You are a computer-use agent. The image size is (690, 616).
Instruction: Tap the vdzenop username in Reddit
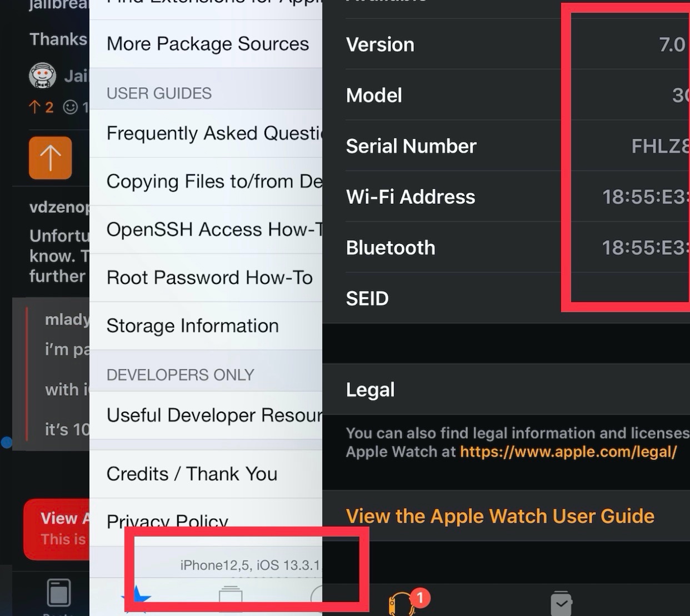pos(59,207)
